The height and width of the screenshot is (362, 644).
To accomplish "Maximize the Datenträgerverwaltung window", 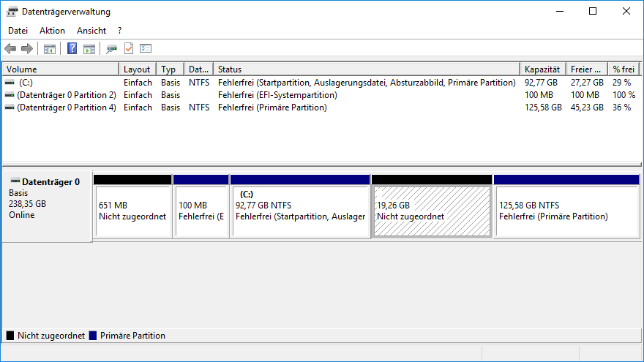I will (x=593, y=11).
